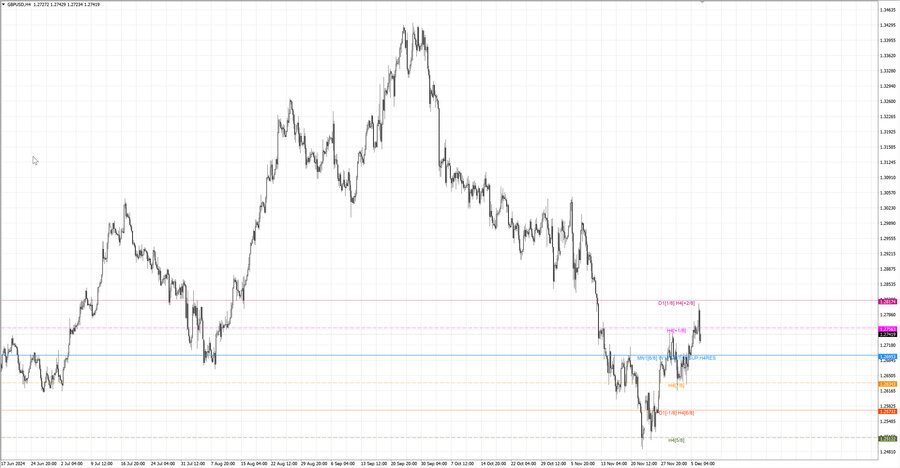
Task: Select the blue MN1[6/8] level label
Action: coord(676,358)
